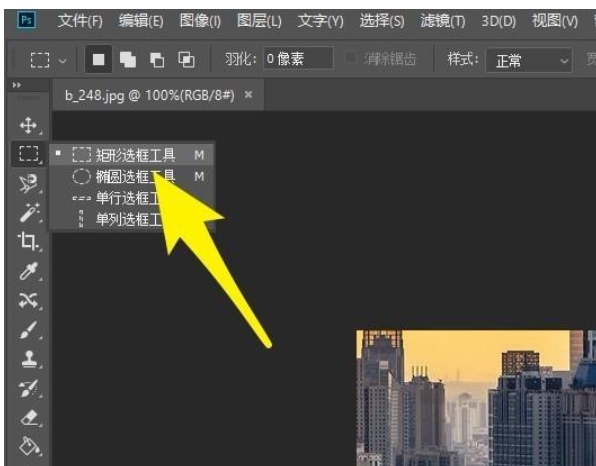
Task: Toggle the 消除锯齿 anti-alias checkbox
Action: pos(350,59)
